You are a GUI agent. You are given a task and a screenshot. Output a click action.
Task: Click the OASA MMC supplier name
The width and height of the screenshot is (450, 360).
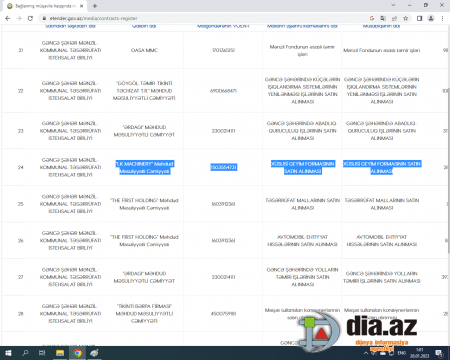(144, 50)
